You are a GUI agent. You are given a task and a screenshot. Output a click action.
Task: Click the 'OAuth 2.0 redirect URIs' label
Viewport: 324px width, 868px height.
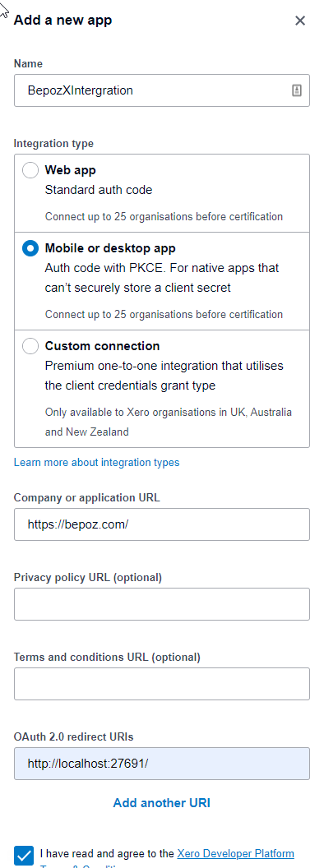[74, 736]
